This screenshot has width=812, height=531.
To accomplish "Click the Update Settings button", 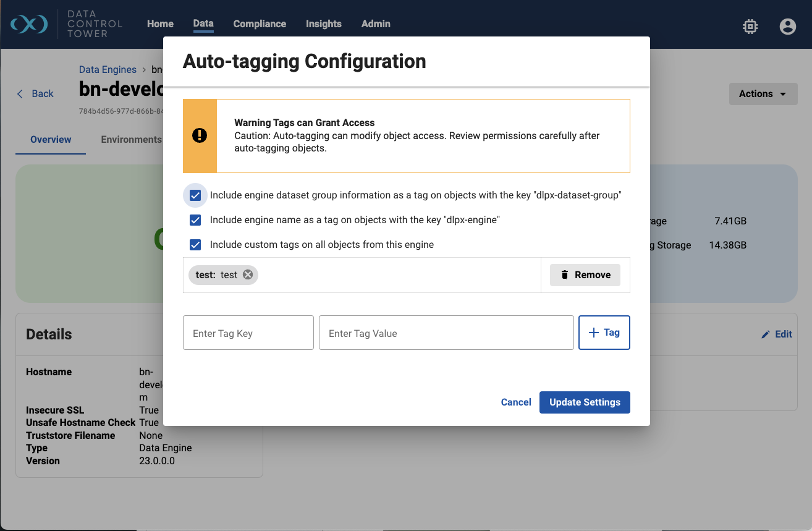I will tap(585, 402).
